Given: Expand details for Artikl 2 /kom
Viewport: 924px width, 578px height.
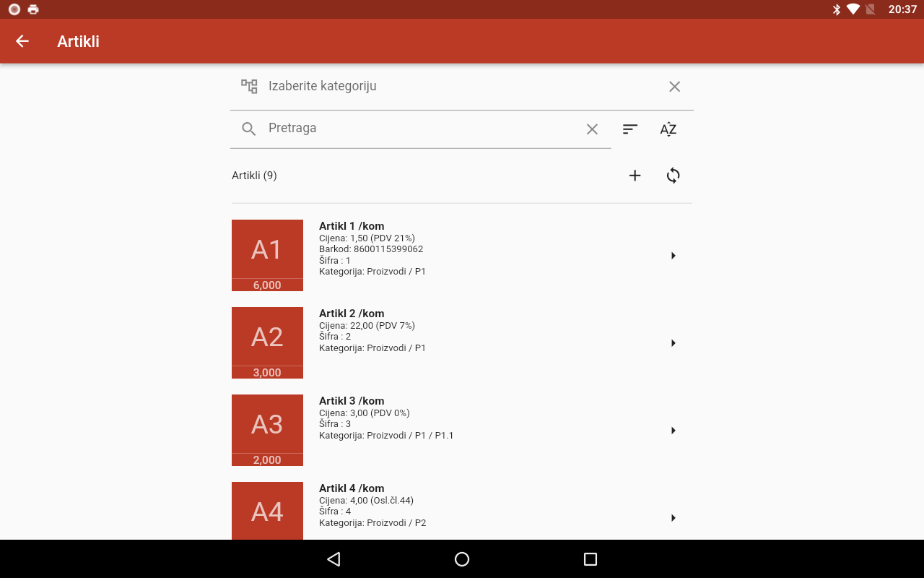Looking at the screenshot, I should click(673, 342).
